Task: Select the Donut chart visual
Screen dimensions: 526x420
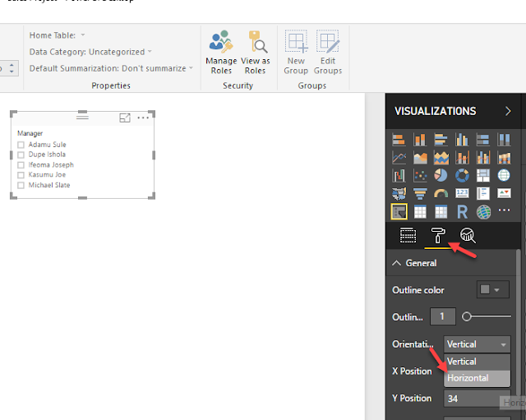Action: pyautogui.click(x=462, y=175)
